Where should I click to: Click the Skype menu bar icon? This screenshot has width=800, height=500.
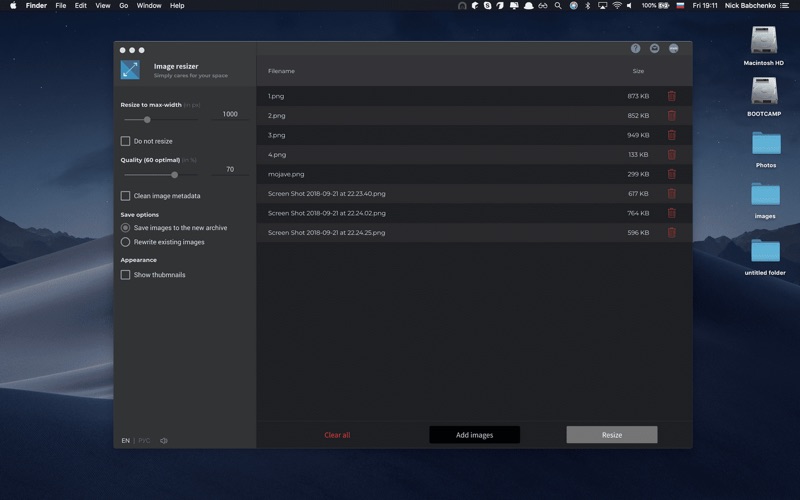[487, 6]
